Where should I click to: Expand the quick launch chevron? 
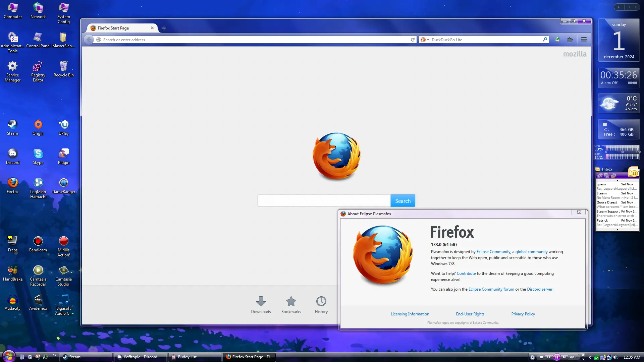pos(54,355)
